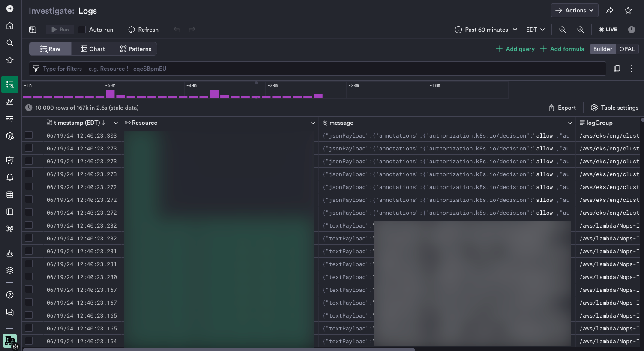Open the grid apps sidebar icon

[x=10, y=195]
